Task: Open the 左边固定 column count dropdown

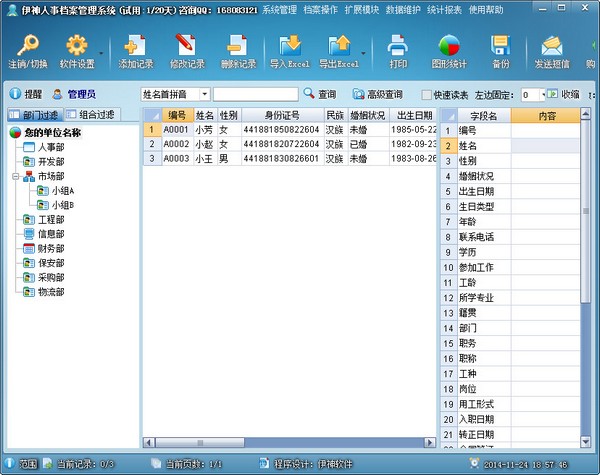Action: coord(540,94)
